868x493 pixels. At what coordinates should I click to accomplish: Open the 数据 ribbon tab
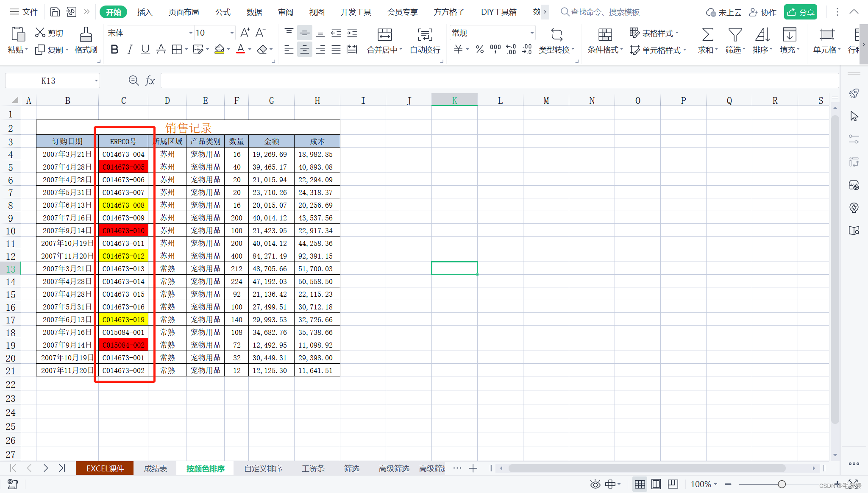(254, 12)
